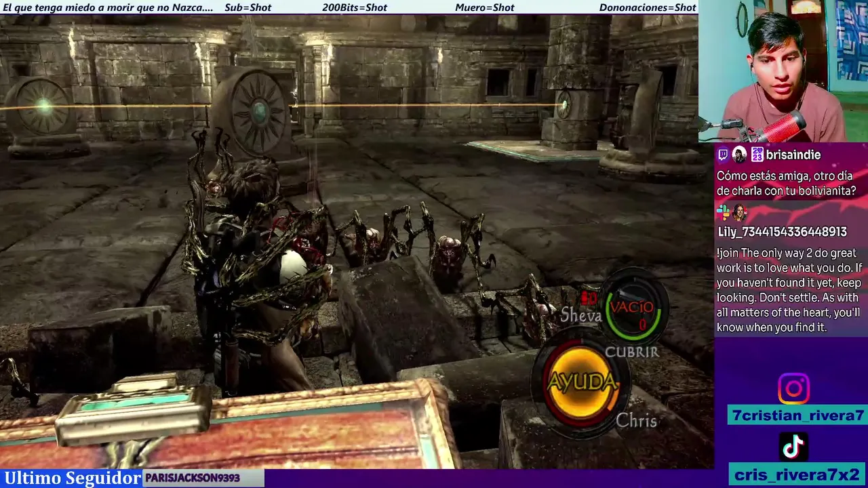
Task: Click the Ultimo Seguidor label
Action: [72, 478]
